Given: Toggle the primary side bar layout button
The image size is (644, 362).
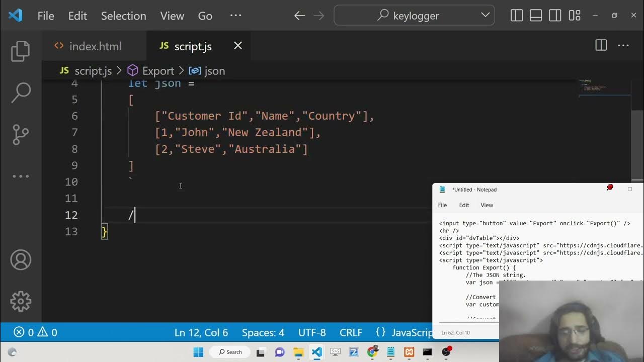Looking at the screenshot, I should (x=517, y=16).
